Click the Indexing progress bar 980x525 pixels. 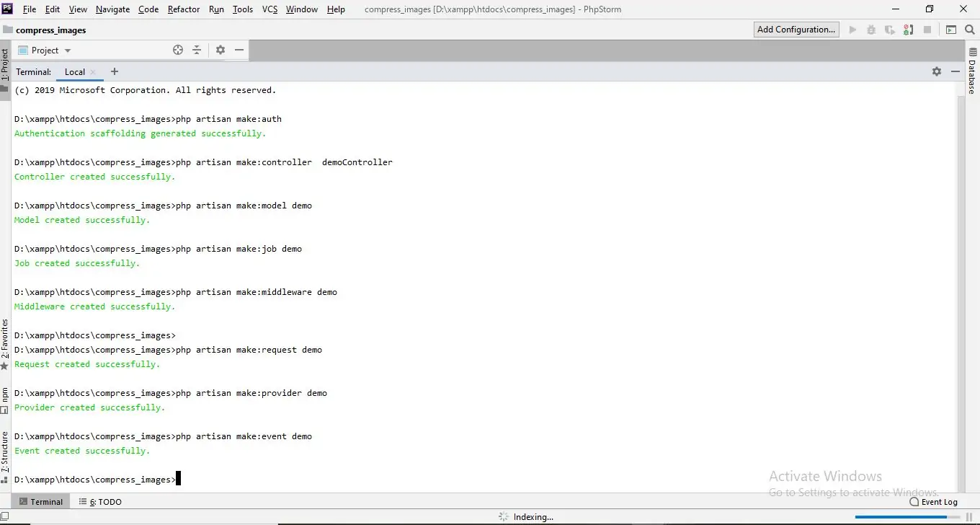(x=906, y=517)
